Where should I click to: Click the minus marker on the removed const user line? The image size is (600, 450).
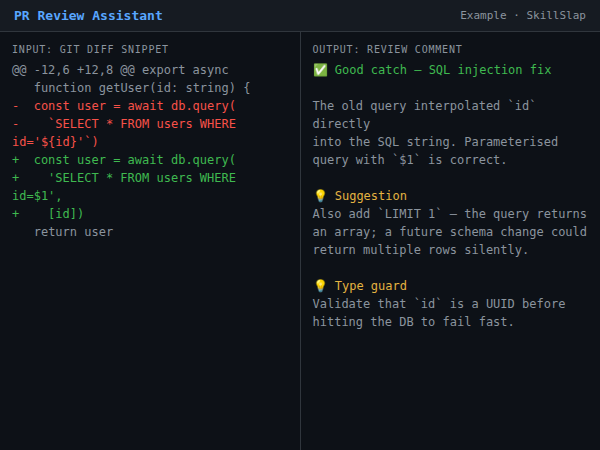click(x=16, y=106)
